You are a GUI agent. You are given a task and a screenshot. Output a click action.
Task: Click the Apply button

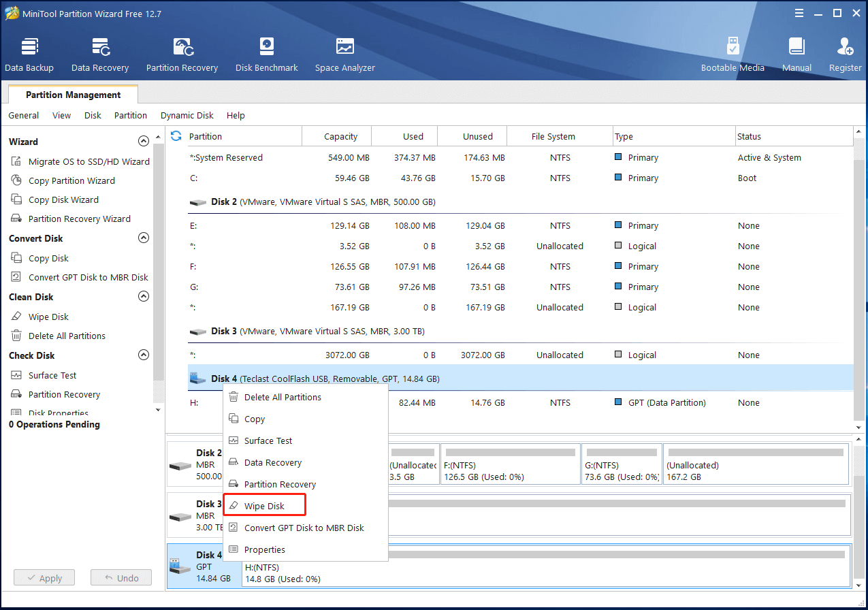pyautogui.click(x=44, y=578)
